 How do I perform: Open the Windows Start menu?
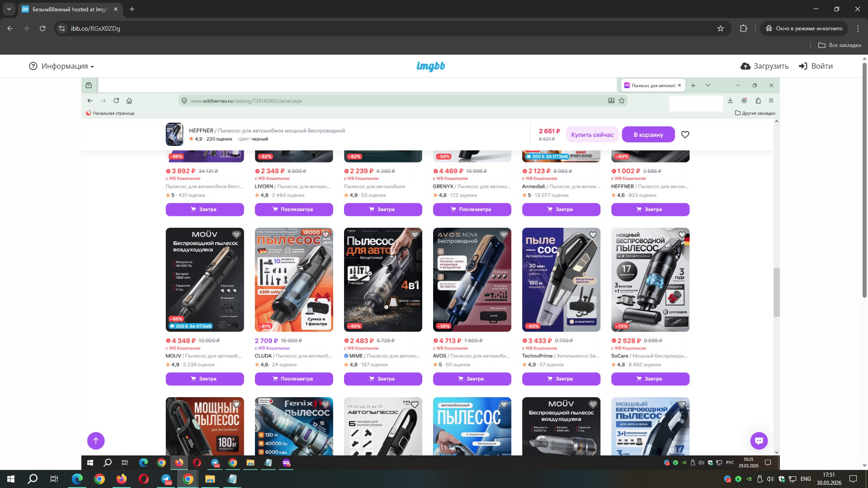(x=11, y=479)
